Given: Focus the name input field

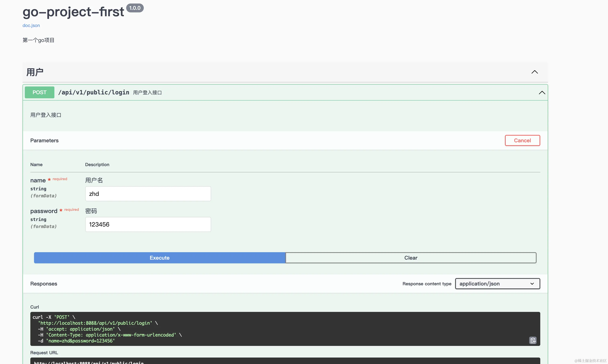Looking at the screenshot, I should click(x=148, y=194).
